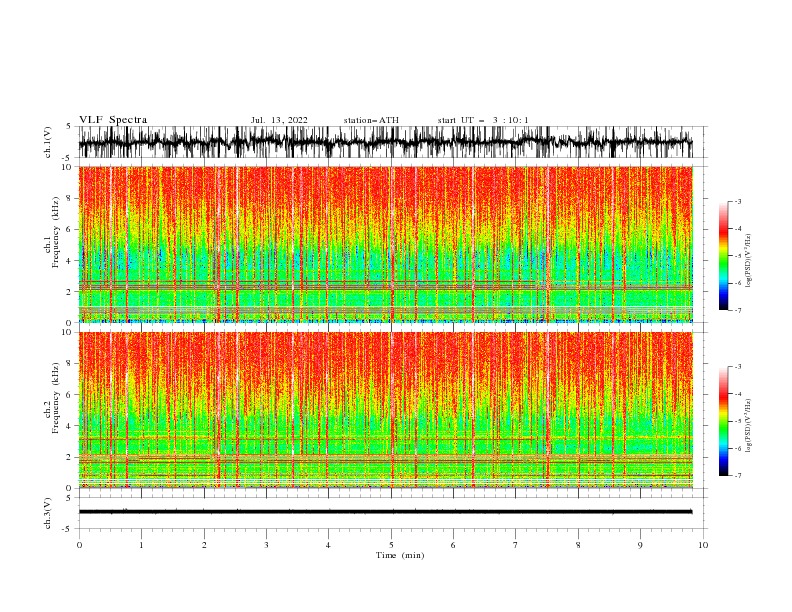792x612 pixels.
Task: Click time axis tick label "4"
Action: [x=328, y=545]
